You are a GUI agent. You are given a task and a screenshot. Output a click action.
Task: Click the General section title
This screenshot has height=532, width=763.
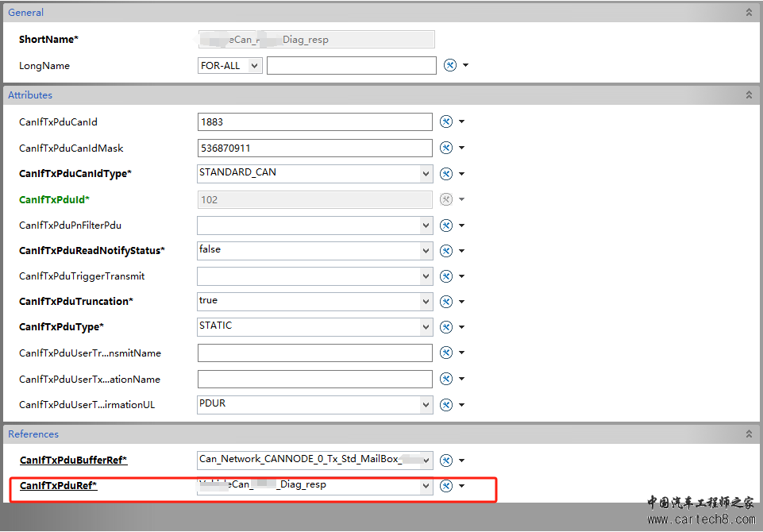click(x=25, y=13)
